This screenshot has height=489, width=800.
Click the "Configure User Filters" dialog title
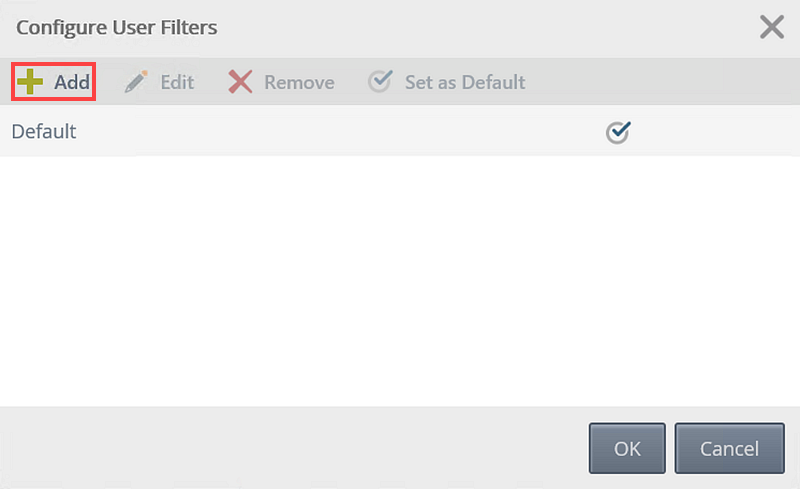click(x=116, y=28)
